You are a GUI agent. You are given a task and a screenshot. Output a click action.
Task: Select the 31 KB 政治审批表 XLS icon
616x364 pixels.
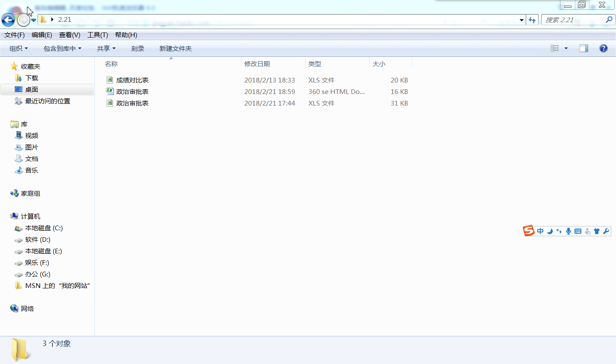point(110,103)
